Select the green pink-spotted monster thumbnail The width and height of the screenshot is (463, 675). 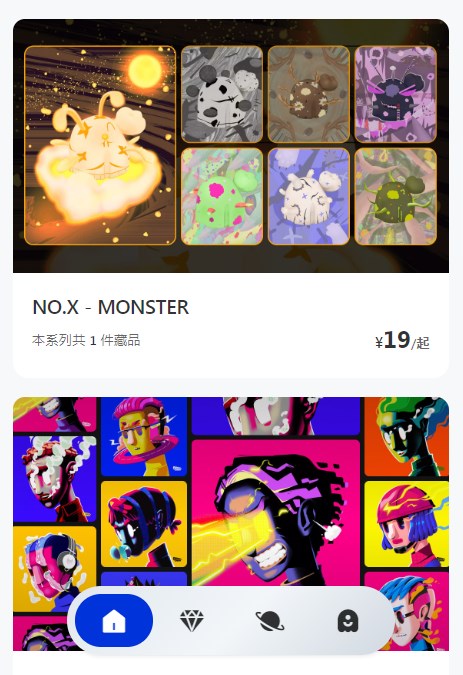(222, 196)
